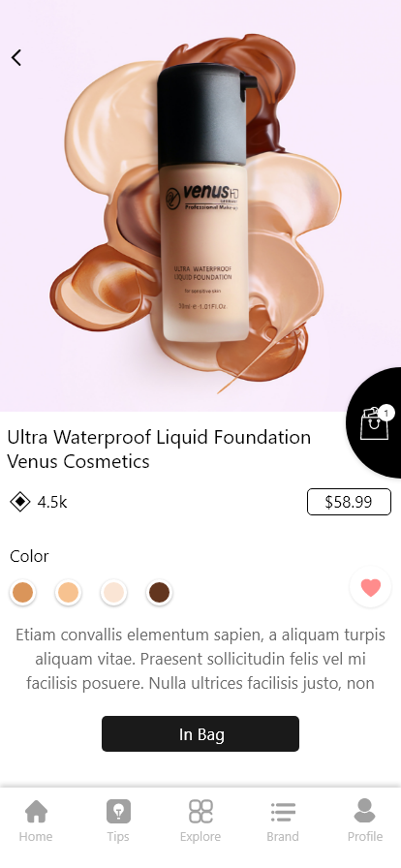This screenshot has height=868, width=401.
Task: Pick the pale cream color swatch
Action: click(113, 592)
